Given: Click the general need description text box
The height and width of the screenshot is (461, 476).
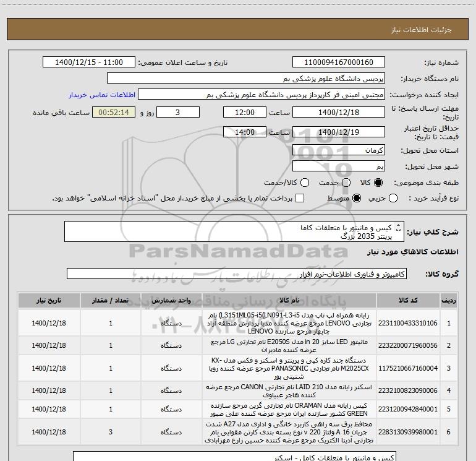Looking at the screenshot, I should click(234, 231).
